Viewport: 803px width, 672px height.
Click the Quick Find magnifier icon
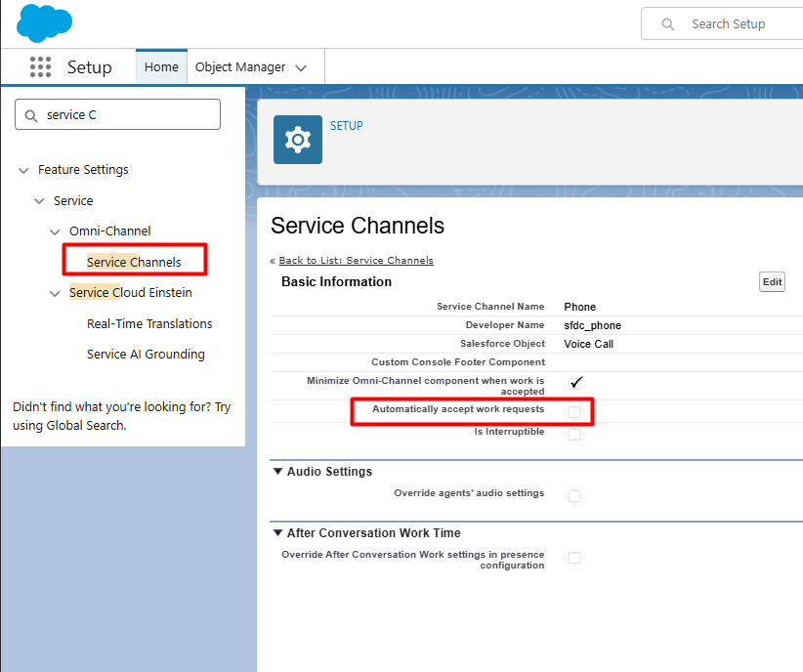click(x=31, y=116)
